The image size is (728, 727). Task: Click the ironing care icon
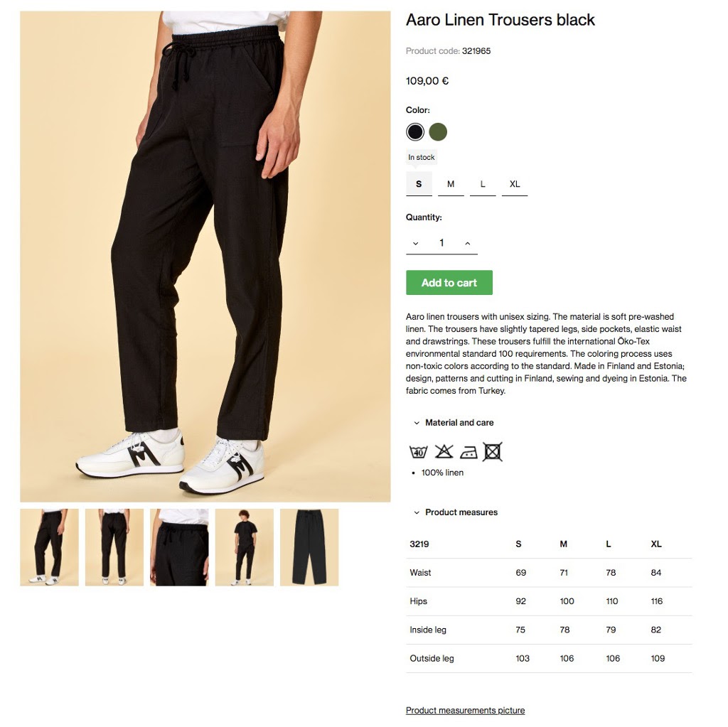(468, 452)
